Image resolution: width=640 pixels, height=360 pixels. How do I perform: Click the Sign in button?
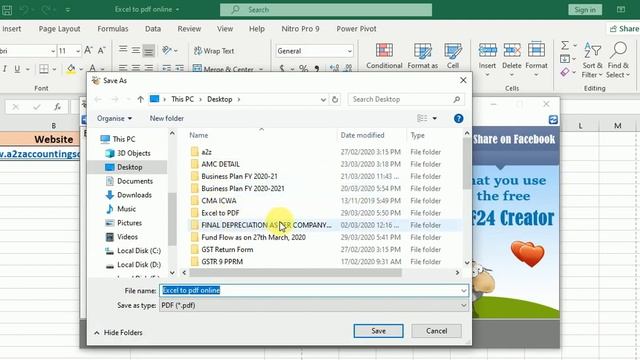[585, 10]
